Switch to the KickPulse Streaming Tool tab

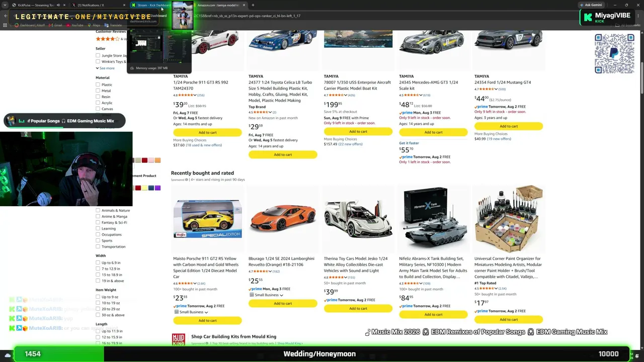click(35, 5)
